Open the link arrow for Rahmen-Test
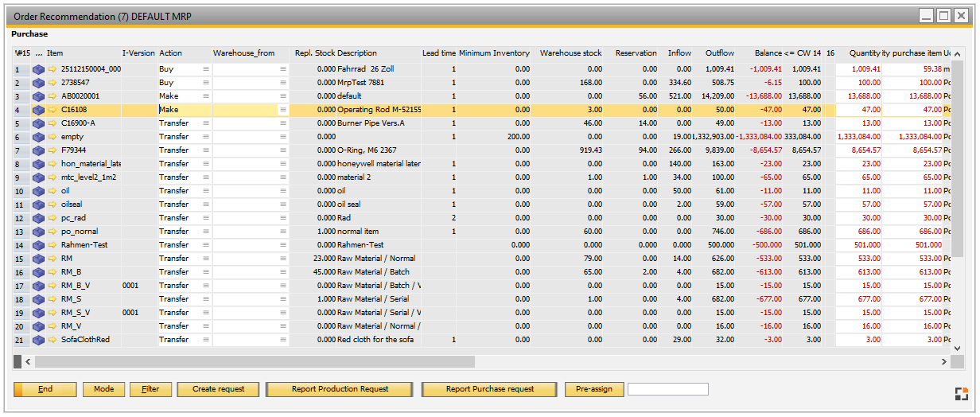Viewport: 980px width, 417px height. pyautogui.click(x=52, y=245)
